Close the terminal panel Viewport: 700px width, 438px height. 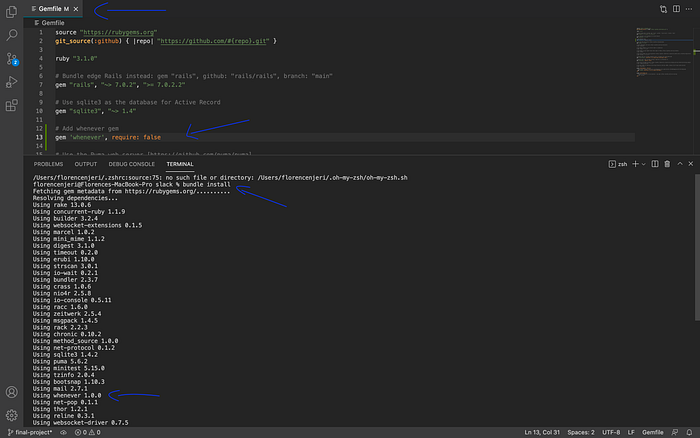click(x=691, y=164)
